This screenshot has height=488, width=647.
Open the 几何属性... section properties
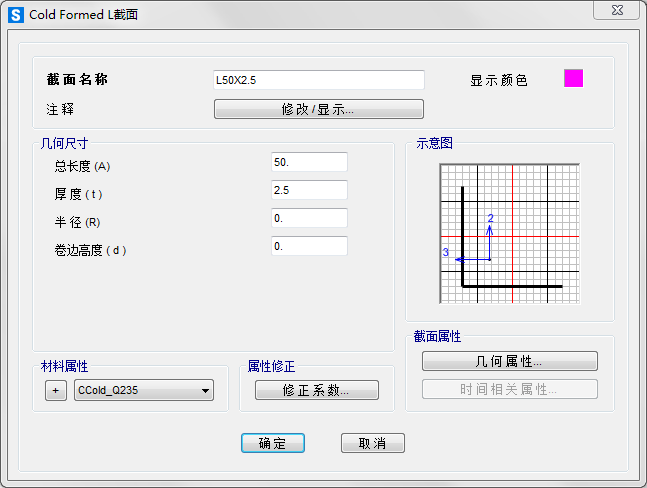(509, 361)
